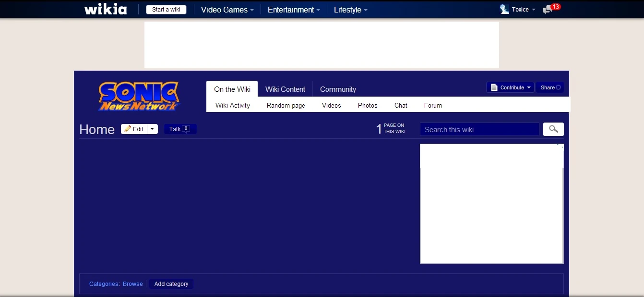Click the Sonic News Network logo
The height and width of the screenshot is (297, 644).
138,96
